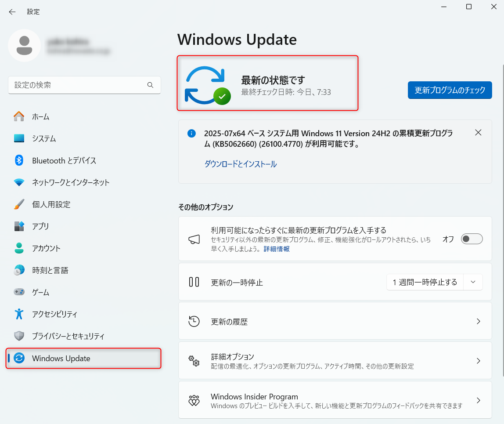Screen dimensions: 504x424
Task: Click the オフ label beside the toggle
Action: click(448, 239)
